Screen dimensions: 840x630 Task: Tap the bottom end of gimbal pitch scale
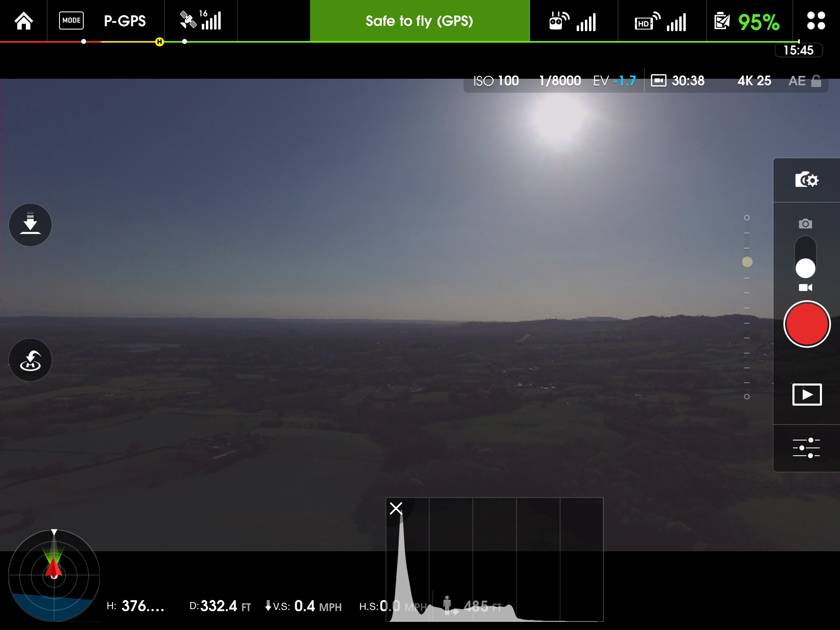747,397
